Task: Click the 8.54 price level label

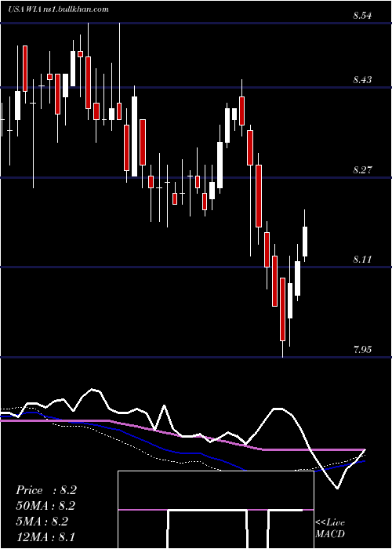Action: tap(362, 16)
